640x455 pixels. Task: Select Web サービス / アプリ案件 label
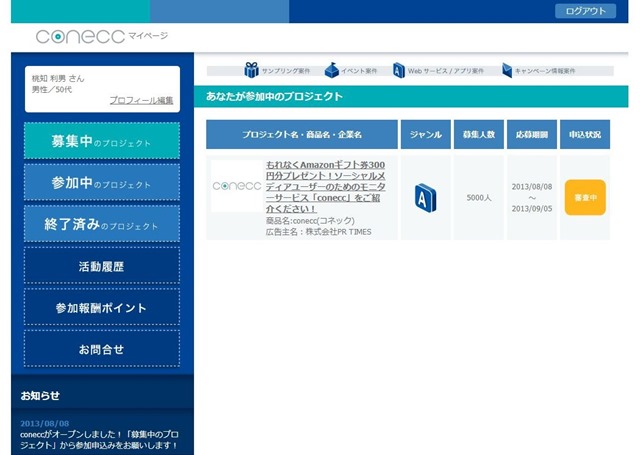click(x=446, y=71)
